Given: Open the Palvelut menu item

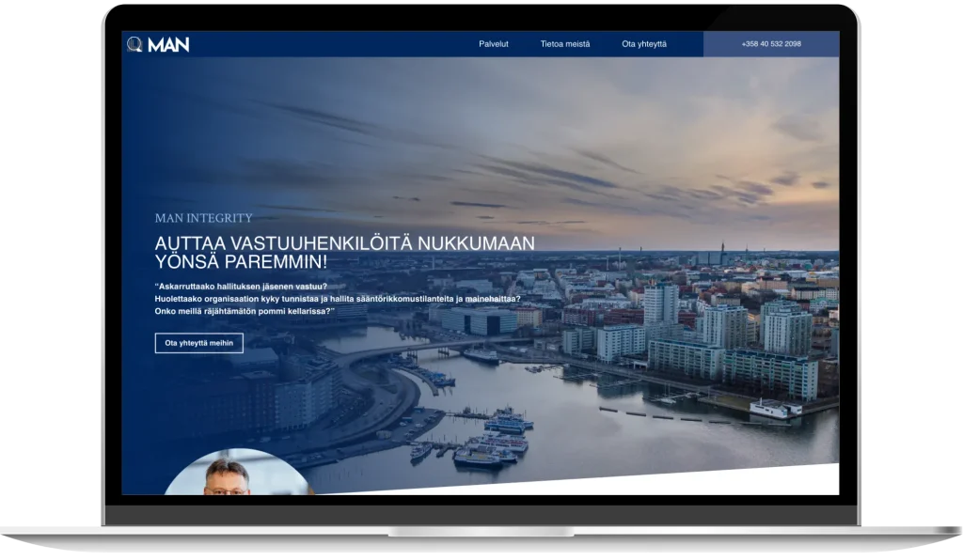Looking at the screenshot, I should tap(494, 44).
